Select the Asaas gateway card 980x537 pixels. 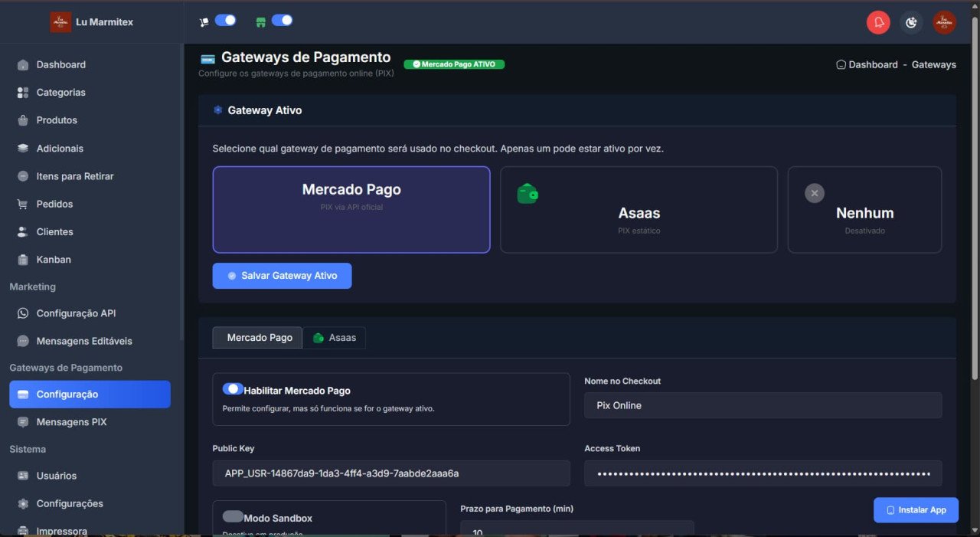click(x=639, y=209)
